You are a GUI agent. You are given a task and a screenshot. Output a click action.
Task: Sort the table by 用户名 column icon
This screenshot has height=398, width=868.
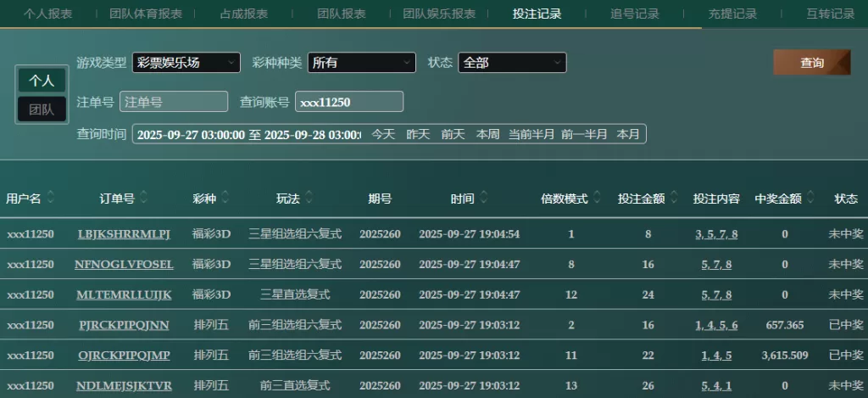click(51, 199)
